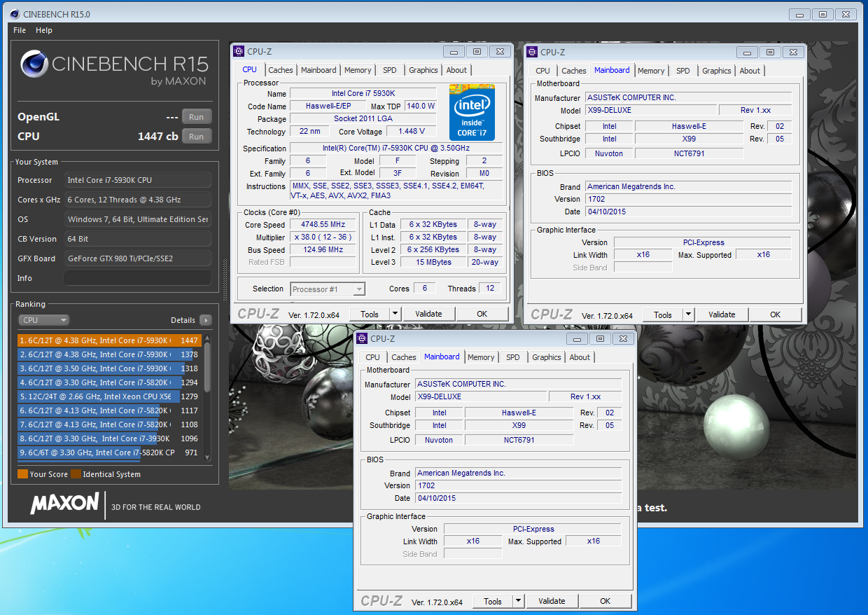Switch to Memory tab in top-right CPU-Z

coord(651,71)
